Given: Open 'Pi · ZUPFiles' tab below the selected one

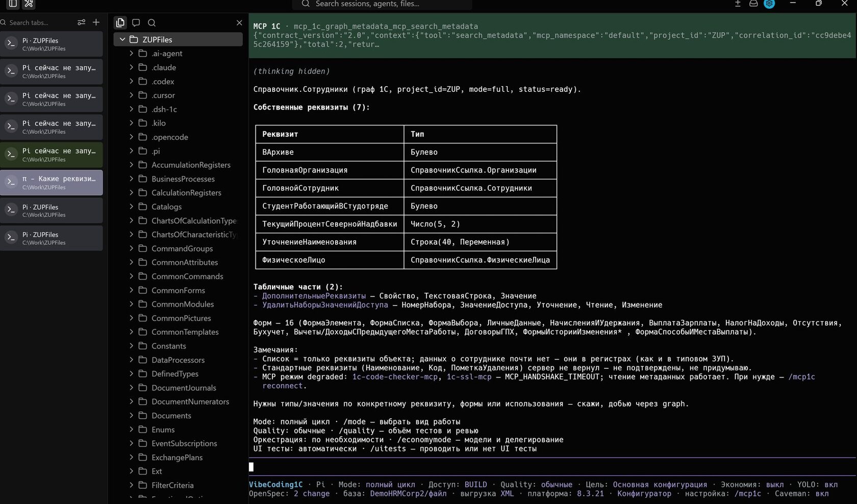Looking at the screenshot, I should pos(52,210).
